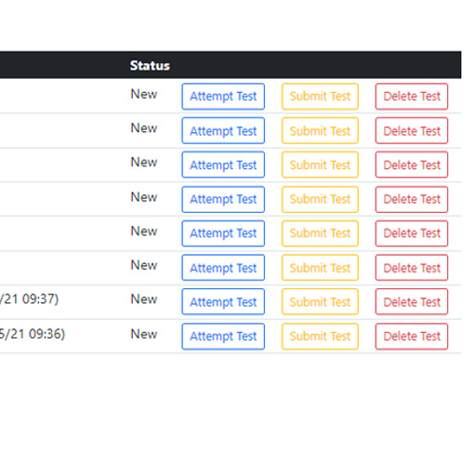
Task: Delete the test dated 09:36
Action: 412,337
